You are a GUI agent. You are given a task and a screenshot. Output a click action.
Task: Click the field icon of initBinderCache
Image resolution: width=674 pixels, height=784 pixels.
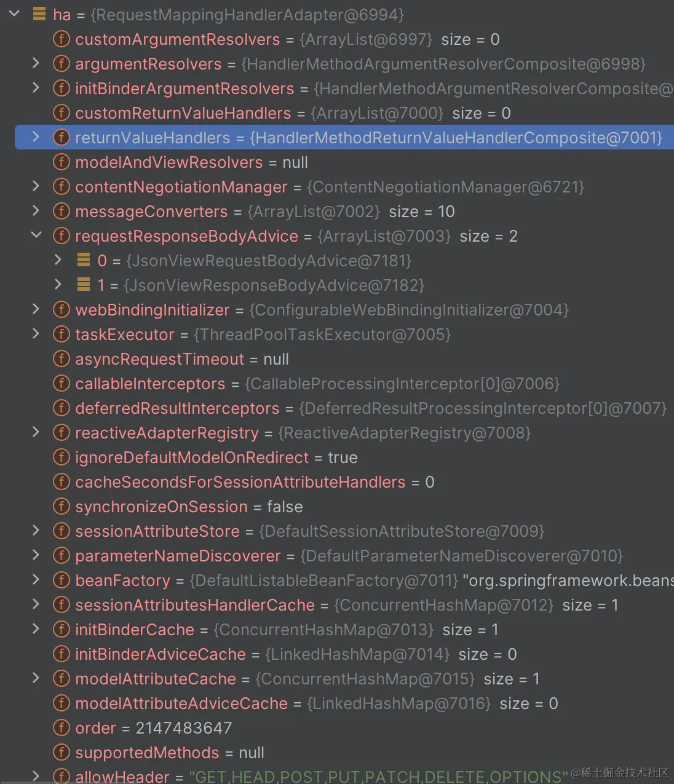[61, 630]
